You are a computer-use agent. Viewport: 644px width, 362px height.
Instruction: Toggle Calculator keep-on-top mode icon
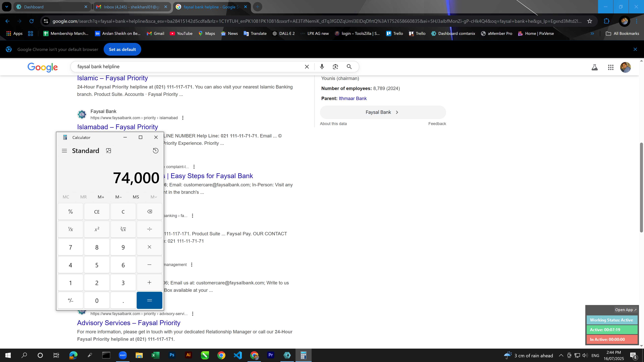pos(108,151)
